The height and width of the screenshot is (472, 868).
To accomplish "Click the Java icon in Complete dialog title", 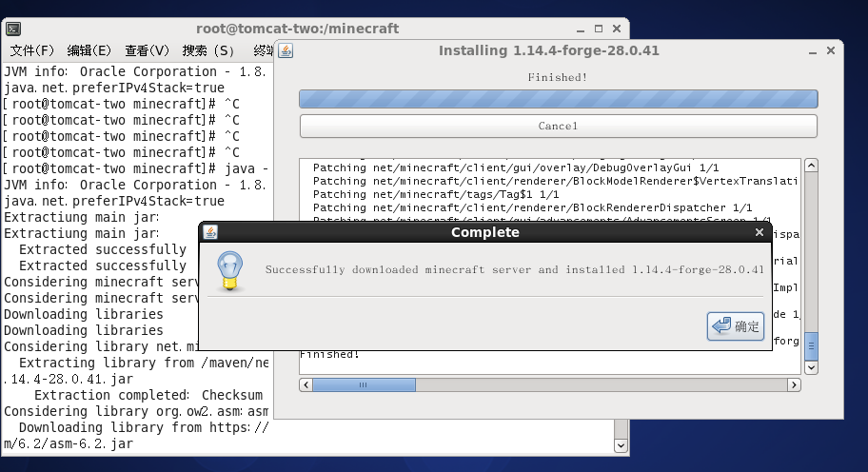I will (210, 232).
